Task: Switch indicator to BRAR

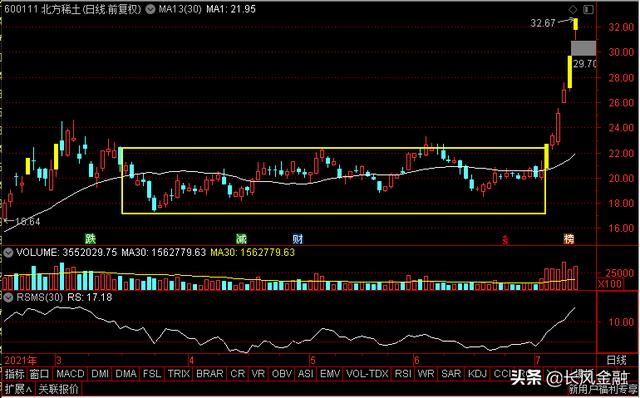Action: [210, 374]
